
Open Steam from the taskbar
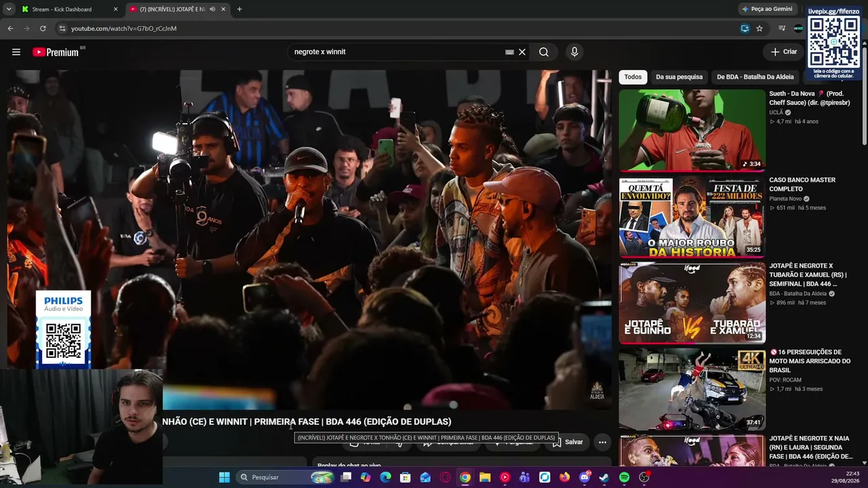604,477
